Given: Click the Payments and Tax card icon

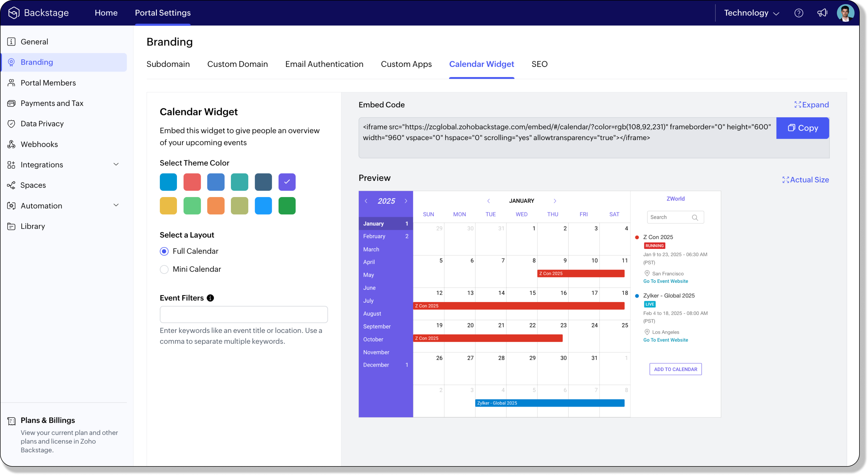Looking at the screenshot, I should click(11, 103).
